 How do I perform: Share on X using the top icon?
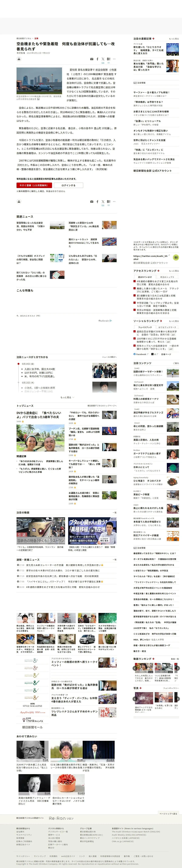103,59
